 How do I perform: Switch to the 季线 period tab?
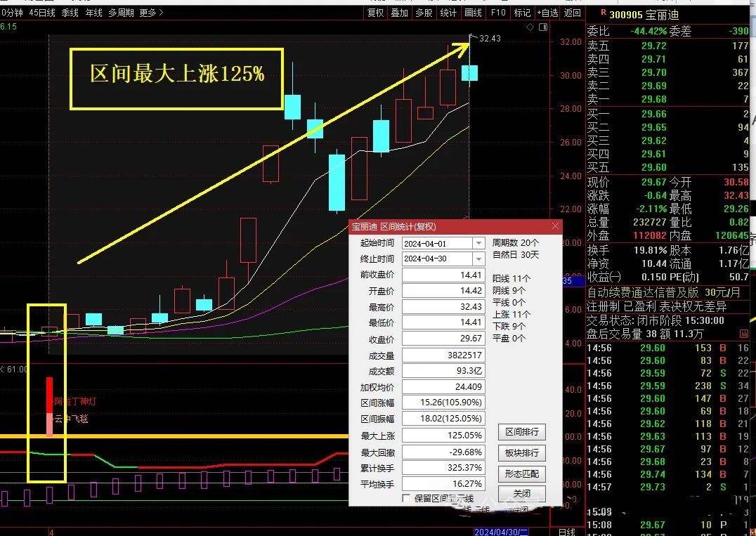pos(70,13)
